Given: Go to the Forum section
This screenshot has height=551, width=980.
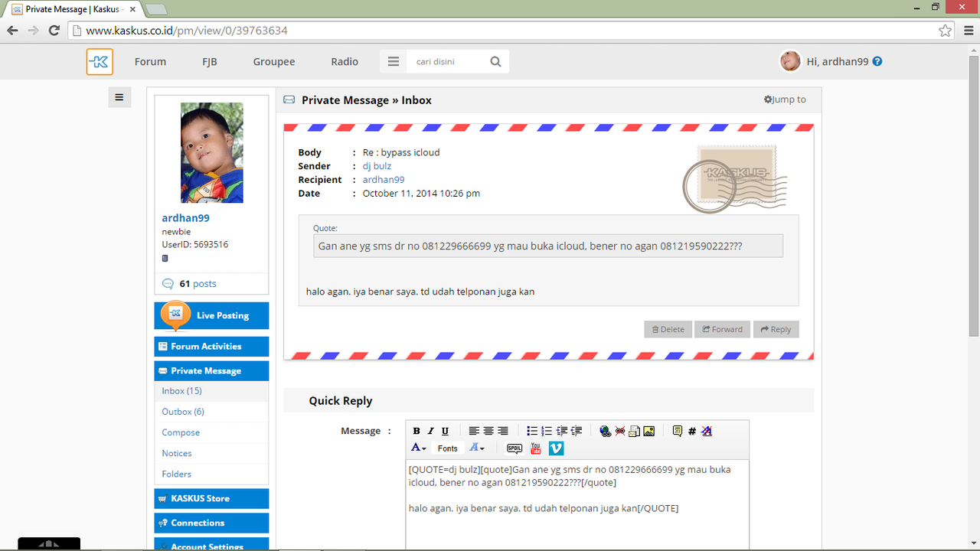Looking at the screenshot, I should tap(150, 62).
